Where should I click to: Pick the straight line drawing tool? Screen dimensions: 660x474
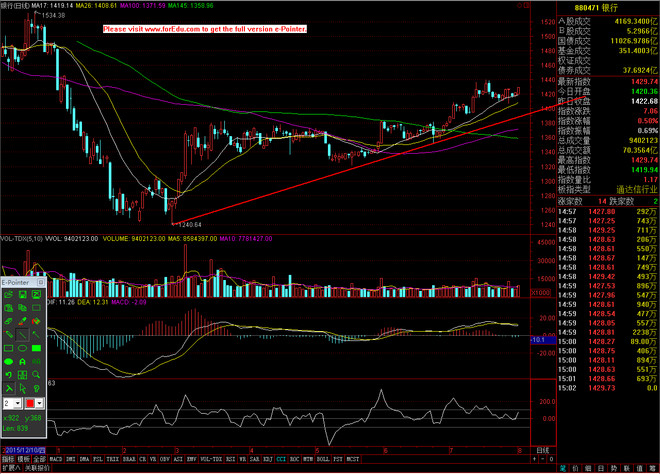point(22,335)
